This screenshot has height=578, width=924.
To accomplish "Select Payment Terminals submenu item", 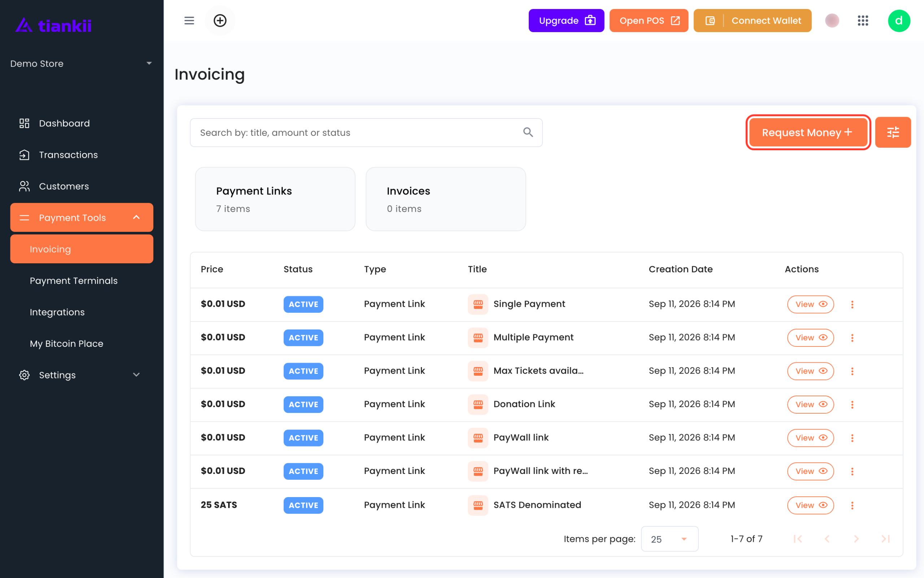I will tap(81, 281).
